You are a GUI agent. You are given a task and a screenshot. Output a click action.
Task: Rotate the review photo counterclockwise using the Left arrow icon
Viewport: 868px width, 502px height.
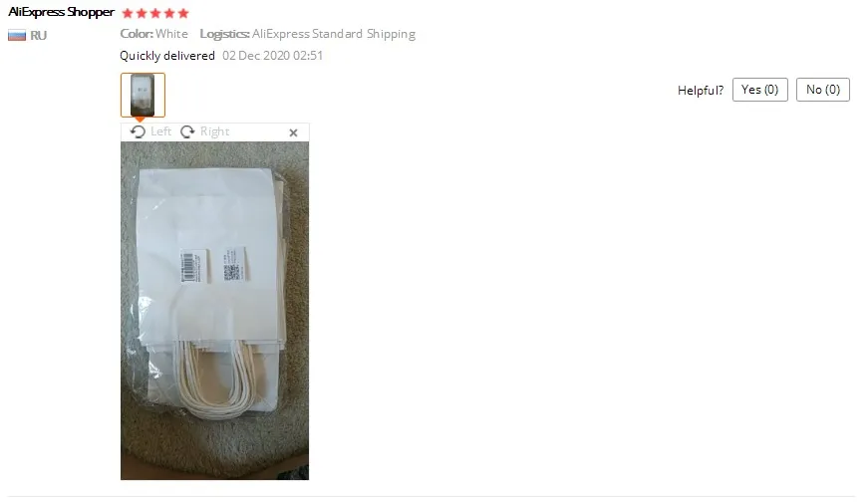click(138, 131)
